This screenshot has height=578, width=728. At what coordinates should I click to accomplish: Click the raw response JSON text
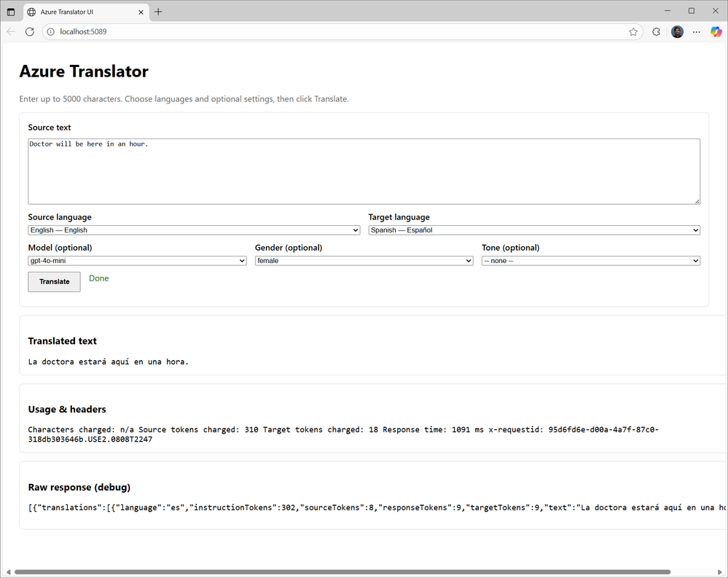(x=377, y=507)
